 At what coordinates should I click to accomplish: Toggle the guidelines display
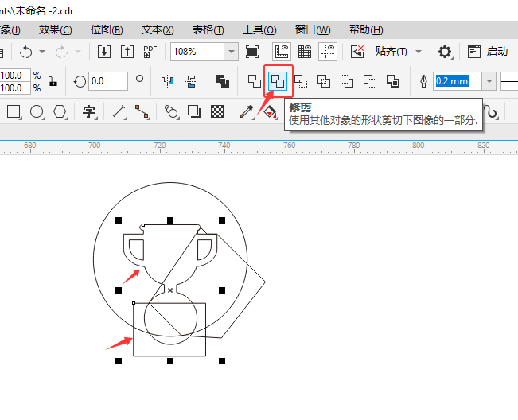(328, 52)
